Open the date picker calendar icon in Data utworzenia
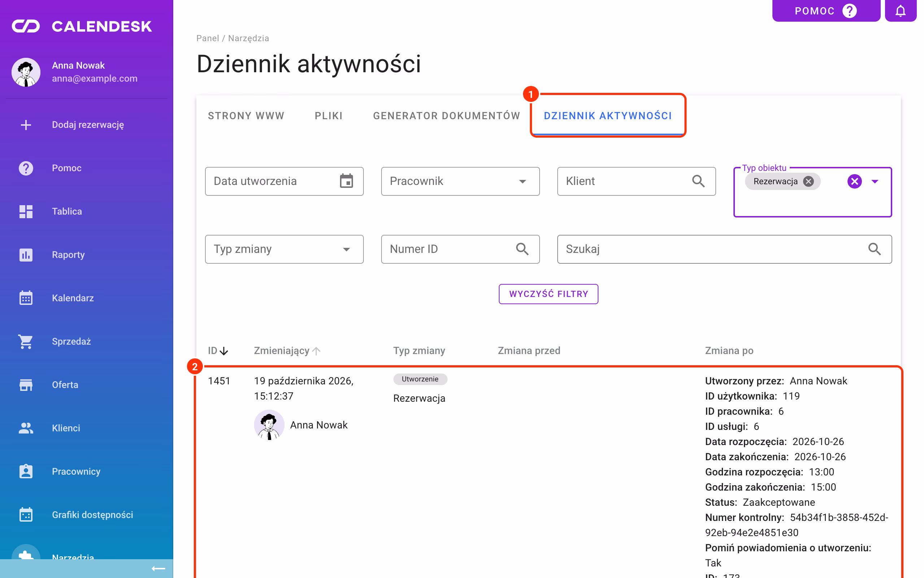This screenshot has width=924, height=578. [346, 181]
